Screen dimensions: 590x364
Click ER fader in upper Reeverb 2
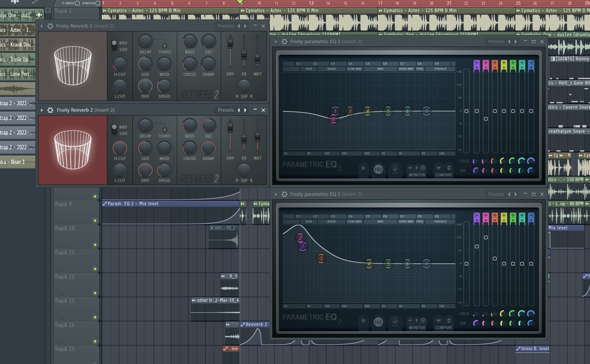coord(244,54)
